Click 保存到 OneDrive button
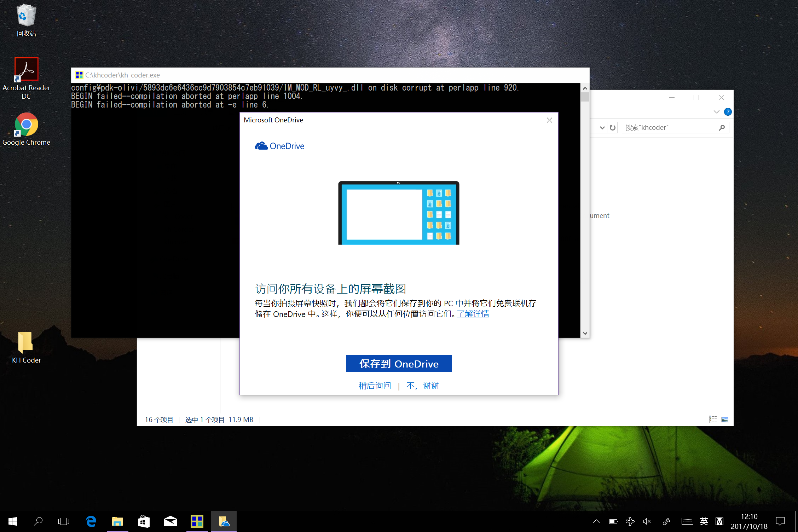 click(399, 364)
